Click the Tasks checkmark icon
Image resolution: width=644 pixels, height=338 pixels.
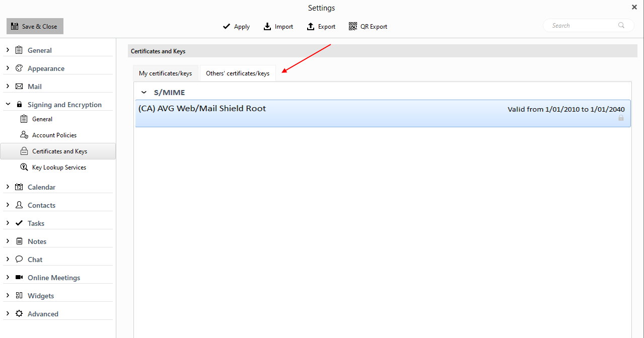[19, 223]
